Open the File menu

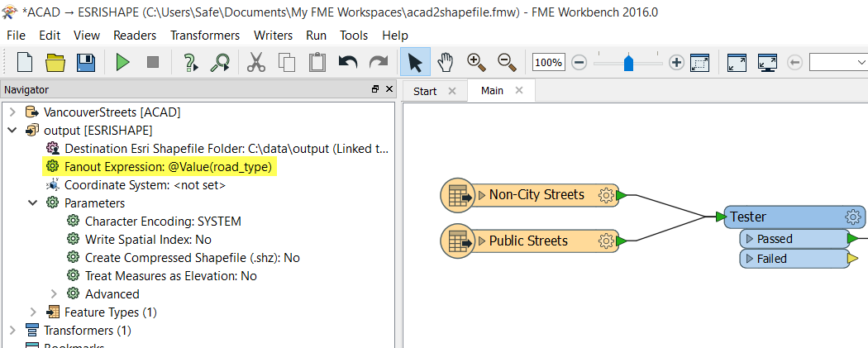(x=16, y=36)
